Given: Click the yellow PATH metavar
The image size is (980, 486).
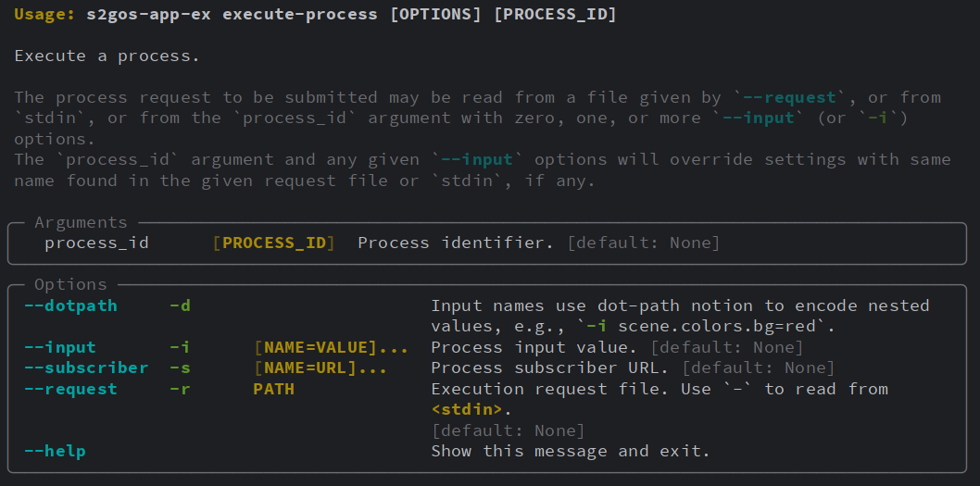Looking at the screenshot, I should coord(273,389).
